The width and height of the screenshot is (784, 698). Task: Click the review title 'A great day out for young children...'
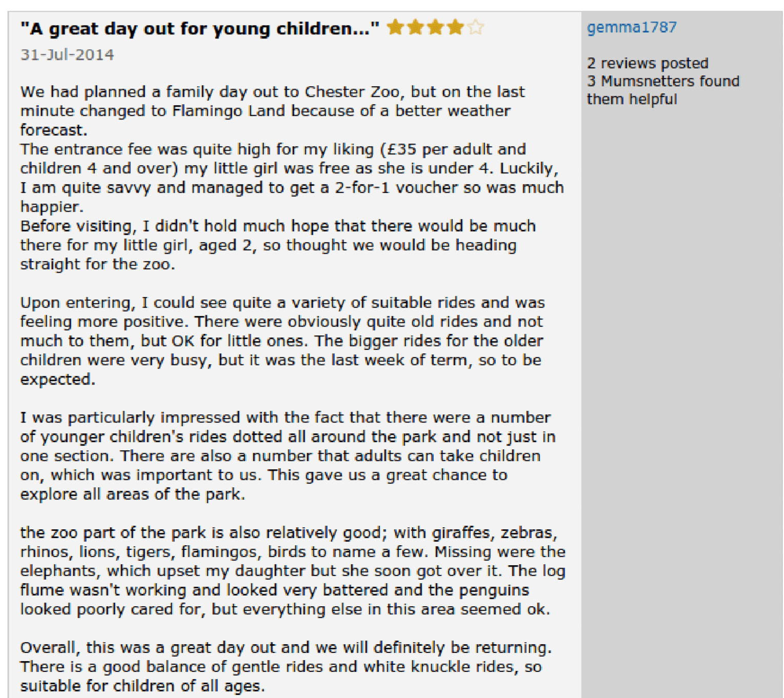click(200, 29)
